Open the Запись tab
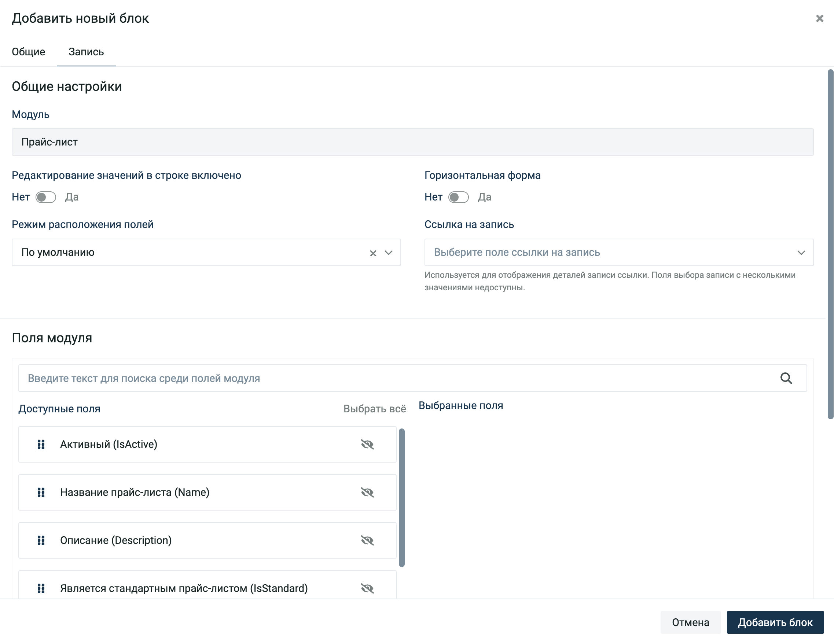This screenshot has width=834, height=644. coord(86,52)
